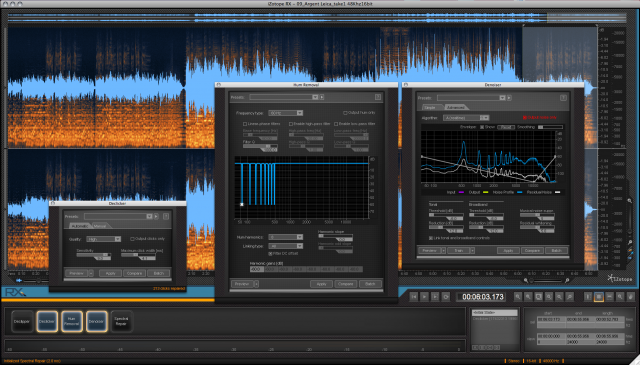Click the horizontal zoom-out magnifier below the timeline
Image resolution: width=640 pixels, height=365 pixels.
pos(526,280)
